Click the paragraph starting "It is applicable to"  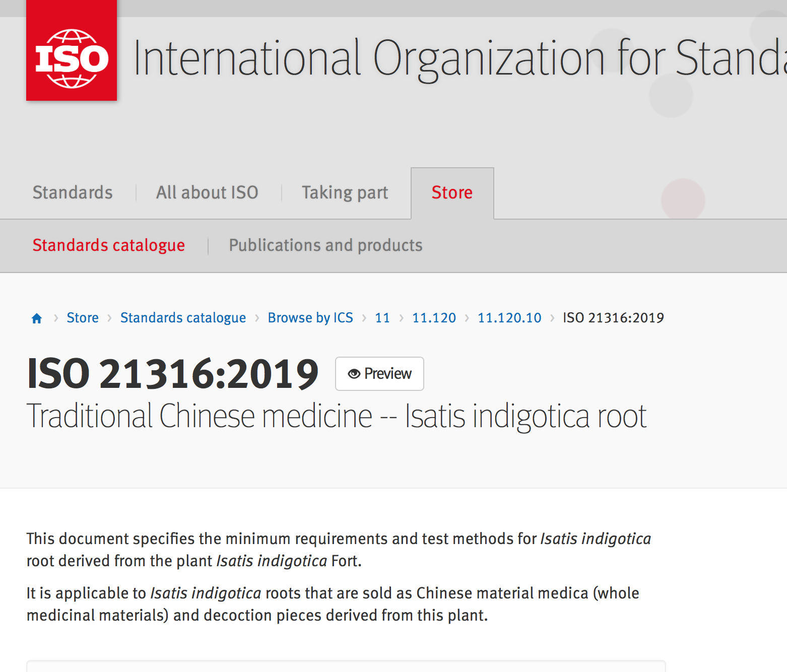pyautogui.click(x=333, y=604)
